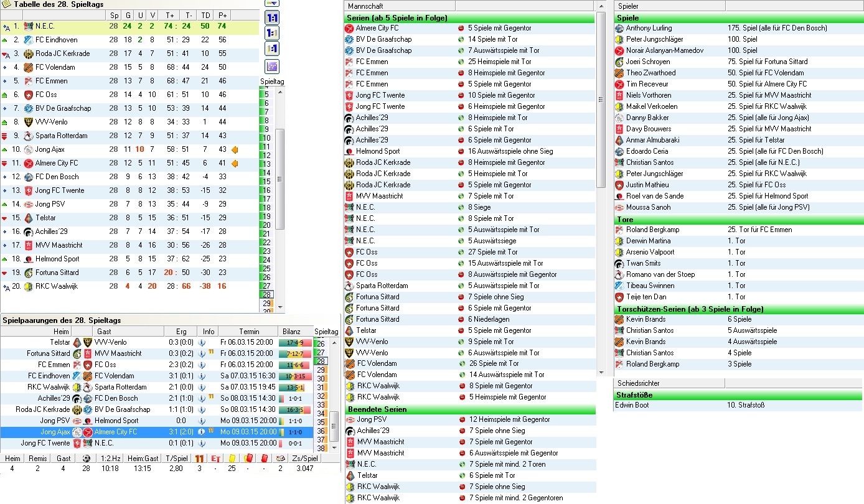Click the soccer ball icon in match statistics bar
This screenshot has height=504, width=864.
click(87, 459)
